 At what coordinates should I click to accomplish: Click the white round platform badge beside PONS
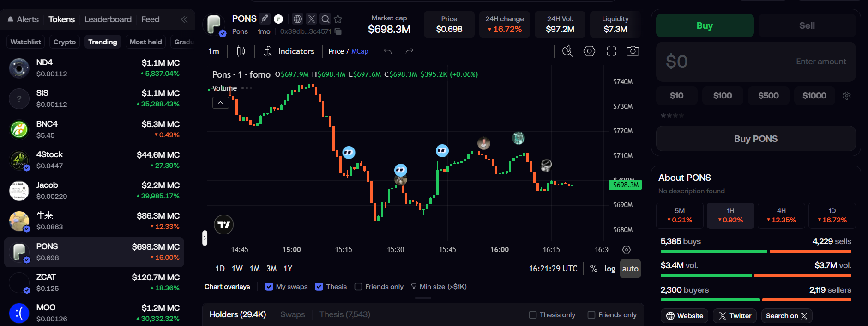click(x=278, y=18)
